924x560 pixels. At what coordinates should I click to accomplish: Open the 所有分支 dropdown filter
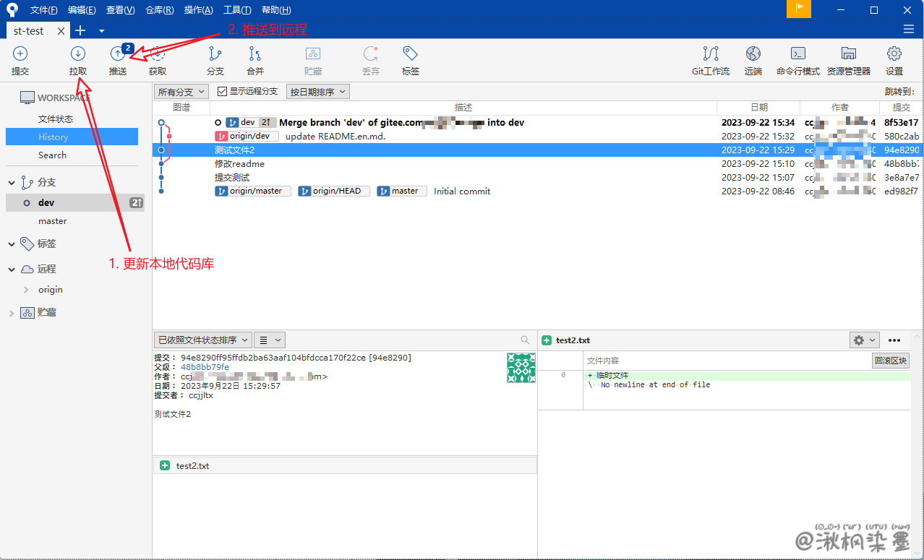coord(181,92)
